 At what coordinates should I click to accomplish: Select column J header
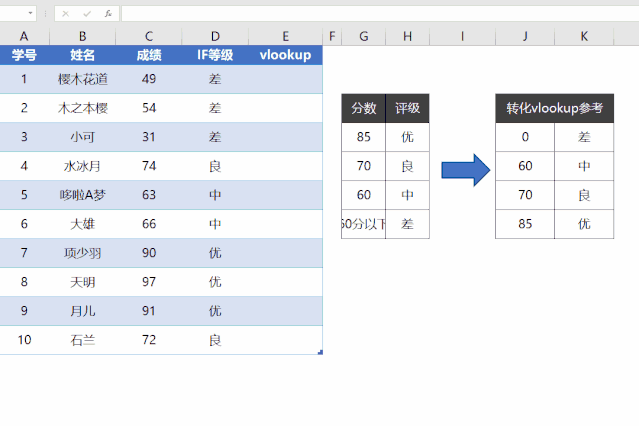pos(525,37)
